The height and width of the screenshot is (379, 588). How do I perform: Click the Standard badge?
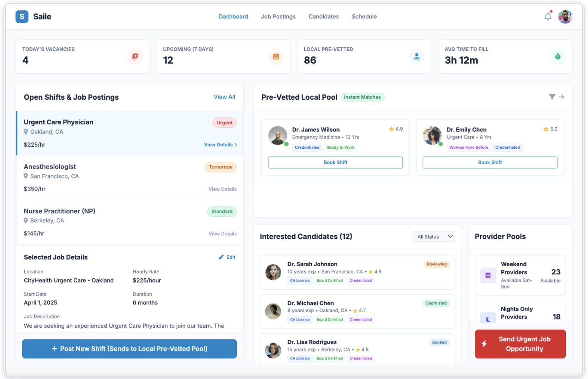222,211
